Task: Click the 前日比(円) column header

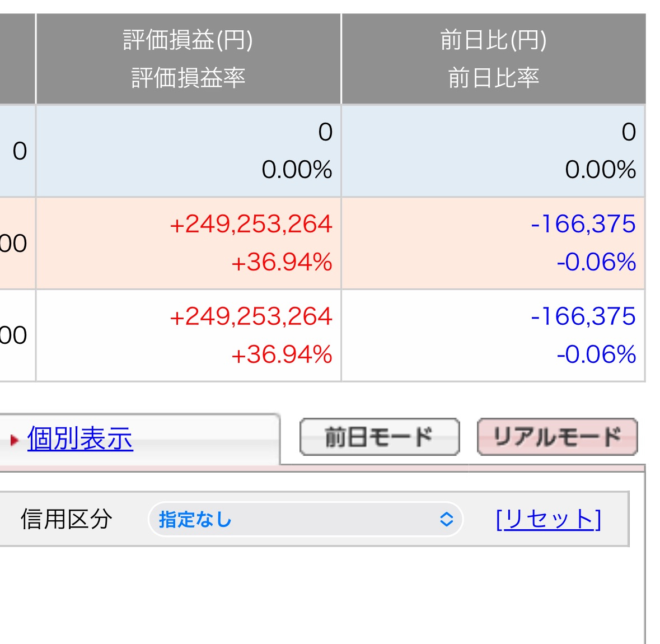Action: (x=493, y=40)
